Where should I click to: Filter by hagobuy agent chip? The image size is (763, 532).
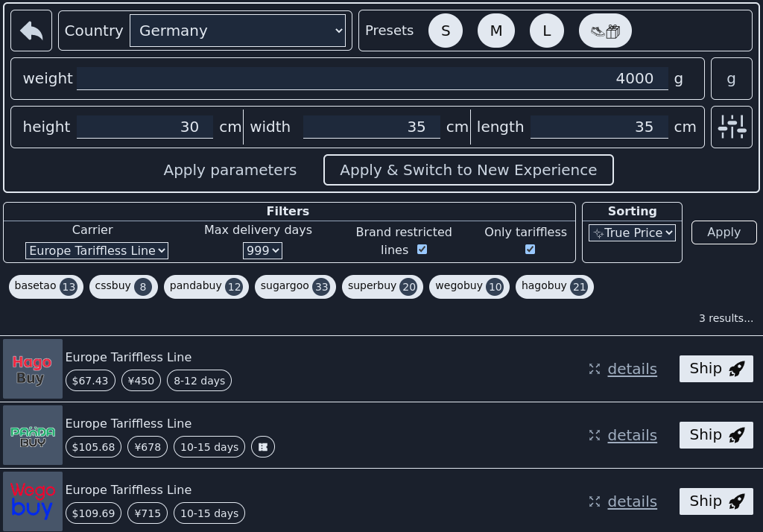pyautogui.click(x=554, y=286)
